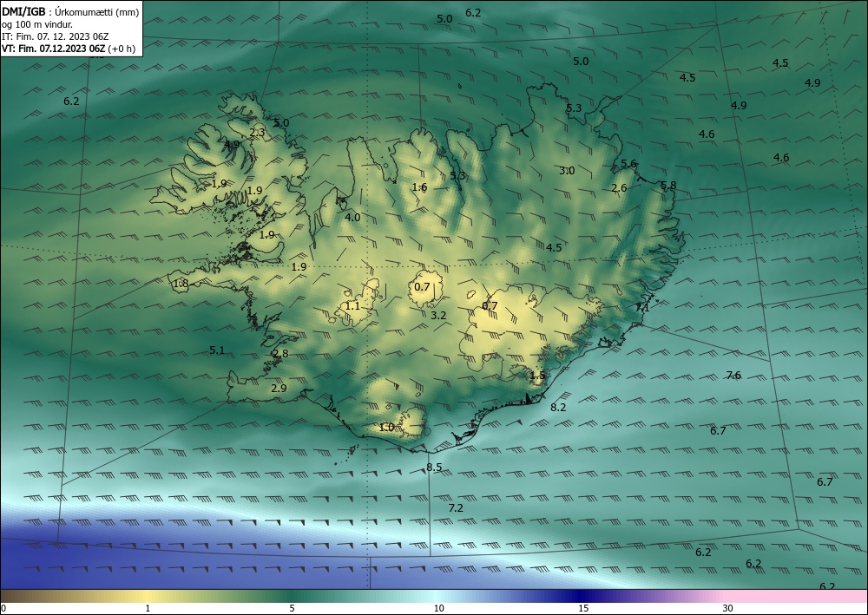
Task: Click the 2.3 value in the Westfjords
Action: (257, 132)
